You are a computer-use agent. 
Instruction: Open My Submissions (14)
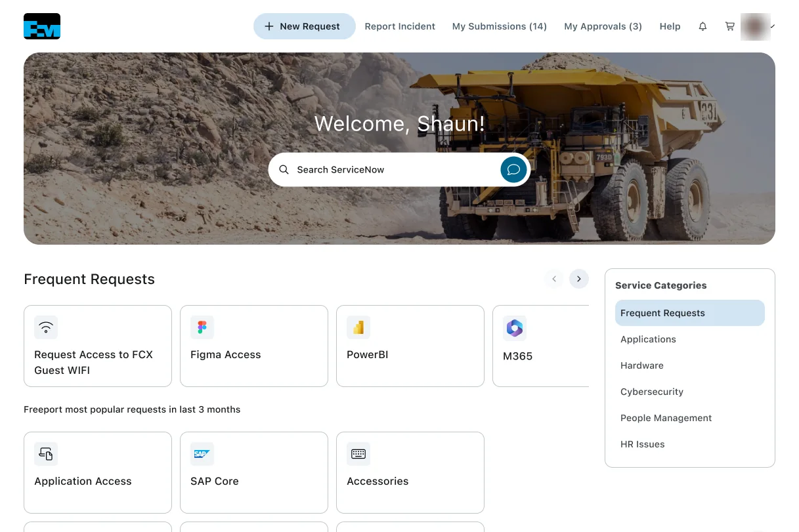pyautogui.click(x=500, y=26)
